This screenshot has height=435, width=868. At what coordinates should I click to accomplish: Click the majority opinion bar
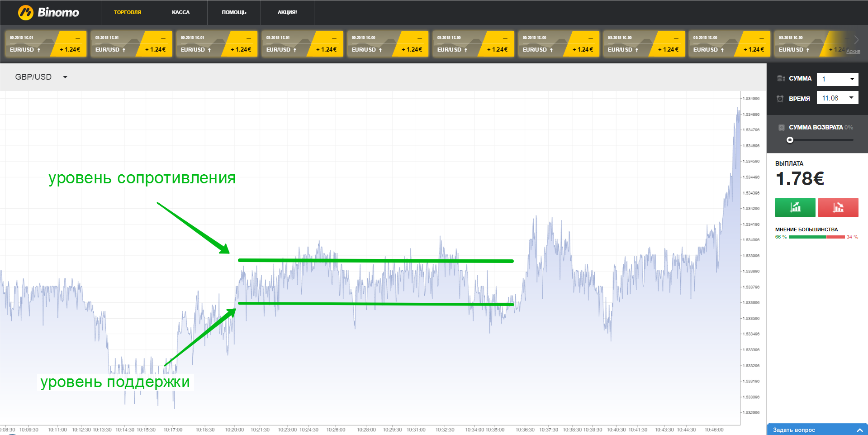pos(816,237)
